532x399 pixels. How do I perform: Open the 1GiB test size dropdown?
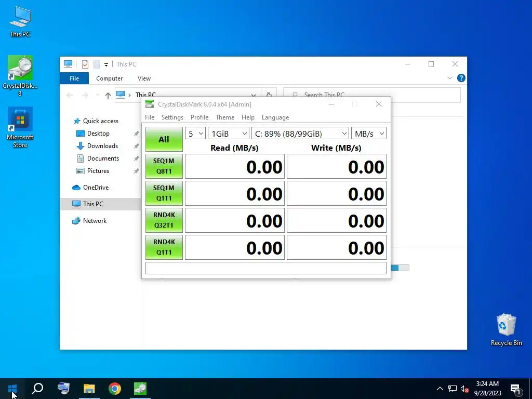229,134
